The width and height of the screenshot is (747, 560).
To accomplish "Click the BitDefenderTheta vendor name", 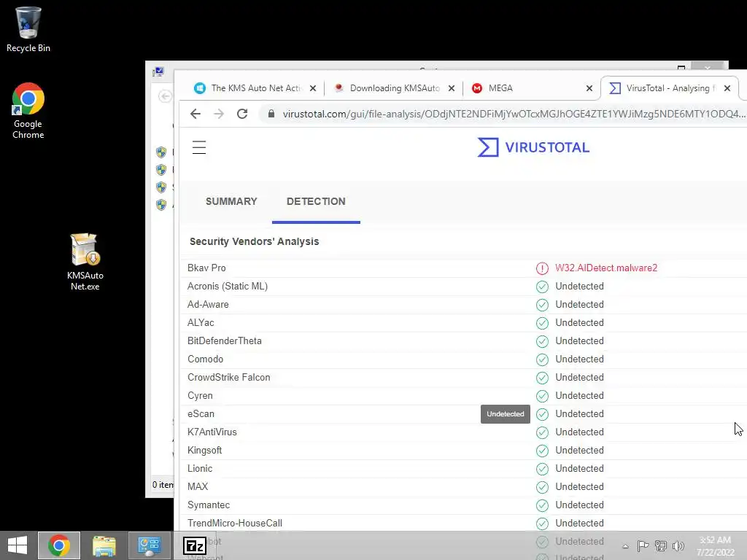I will tap(225, 341).
